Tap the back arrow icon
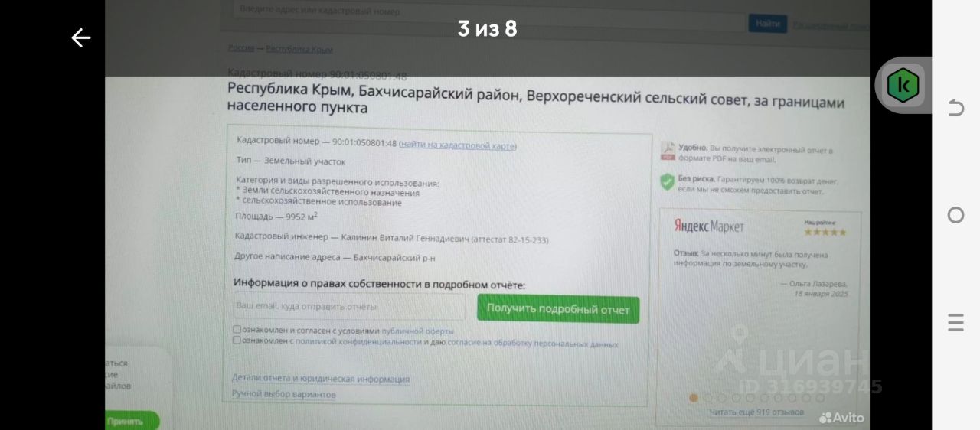980x430 pixels. [80, 37]
